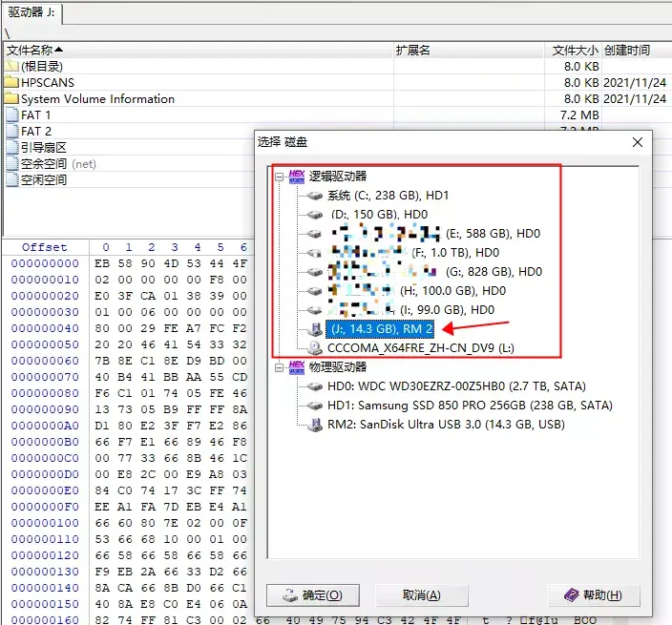Screen dimensions: 672x625
Task: Select (J:, 14.3 GB), RM 2 drive
Action: 380,329
